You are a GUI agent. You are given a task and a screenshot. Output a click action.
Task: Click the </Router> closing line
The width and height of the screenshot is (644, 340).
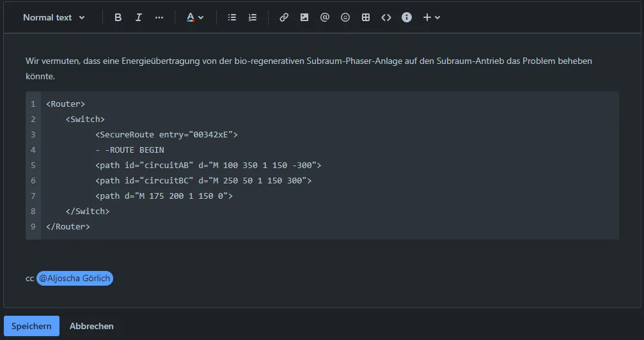[x=68, y=227]
